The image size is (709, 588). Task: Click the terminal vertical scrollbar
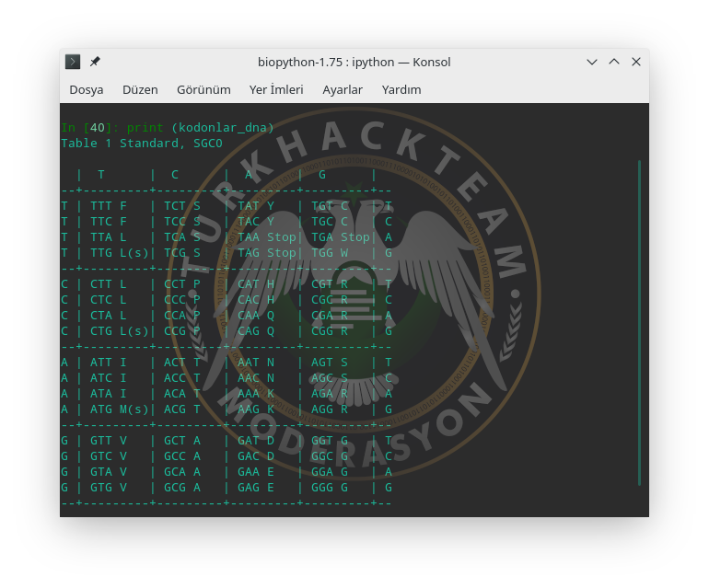pyautogui.click(x=639, y=323)
